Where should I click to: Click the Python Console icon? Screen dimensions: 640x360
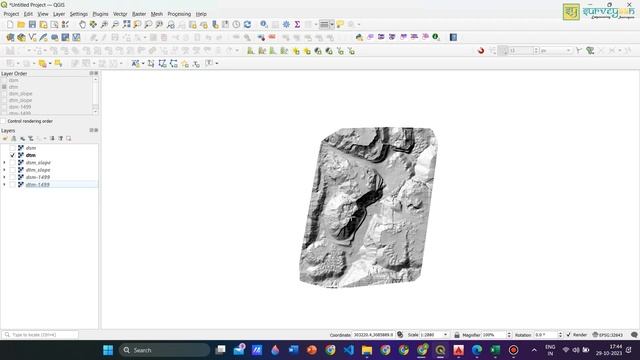[x=359, y=38]
